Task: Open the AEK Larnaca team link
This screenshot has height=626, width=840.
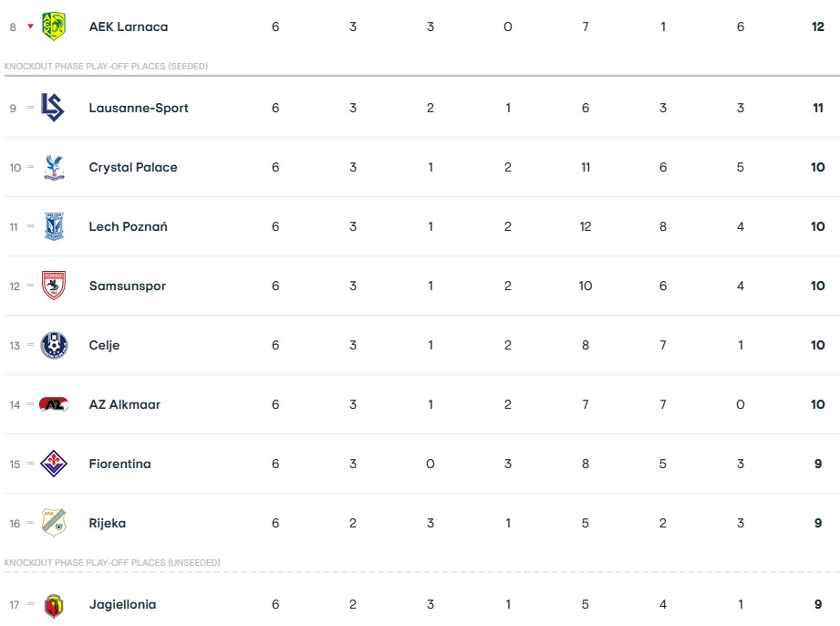Action: coord(128,26)
